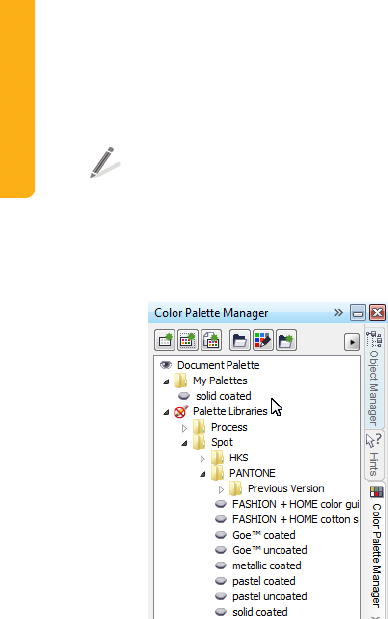Toggle Document Palette eye visibility

pyautogui.click(x=166, y=365)
